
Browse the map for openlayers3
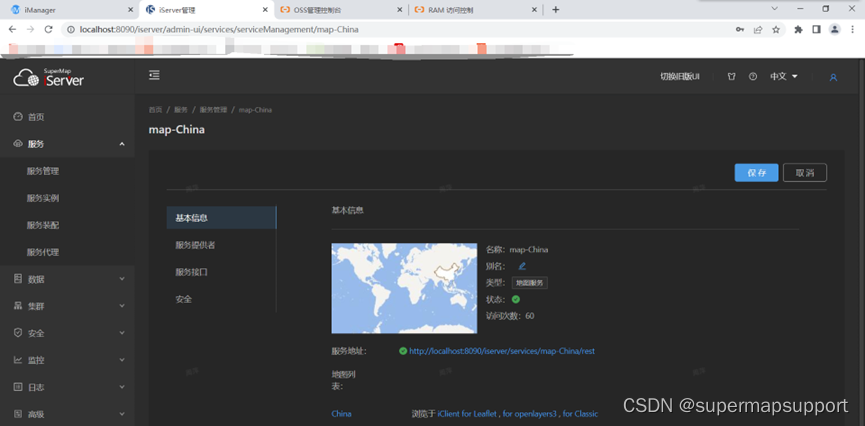click(x=530, y=414)
